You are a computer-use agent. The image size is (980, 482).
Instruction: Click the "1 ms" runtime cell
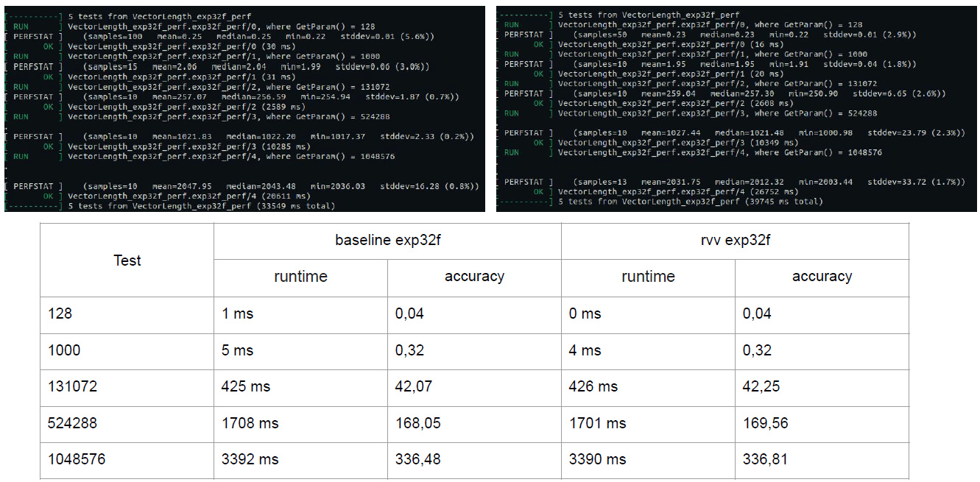point(300,313)
